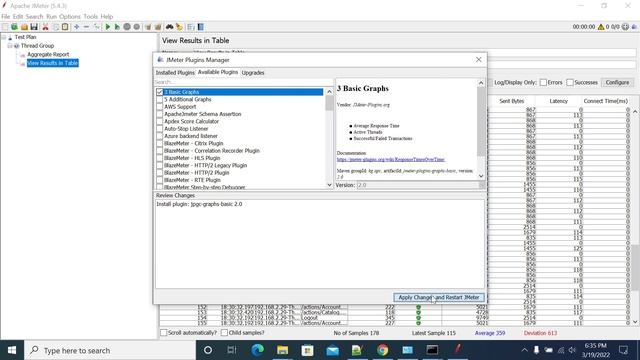Click the plugin Search input field
This screenshot has width=640, height=360.
[x=243, y=82]
